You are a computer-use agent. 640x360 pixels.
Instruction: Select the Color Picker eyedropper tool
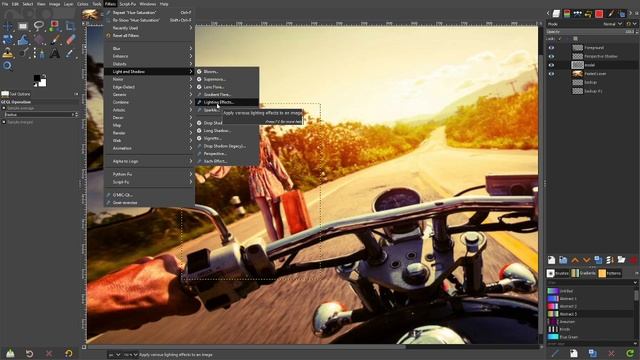pos(70,53)
